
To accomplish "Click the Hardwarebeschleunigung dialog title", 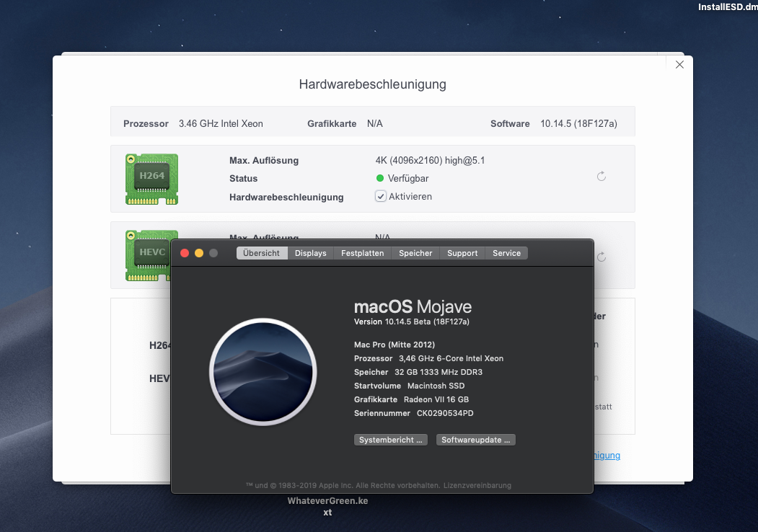I will tap(372, 84).
